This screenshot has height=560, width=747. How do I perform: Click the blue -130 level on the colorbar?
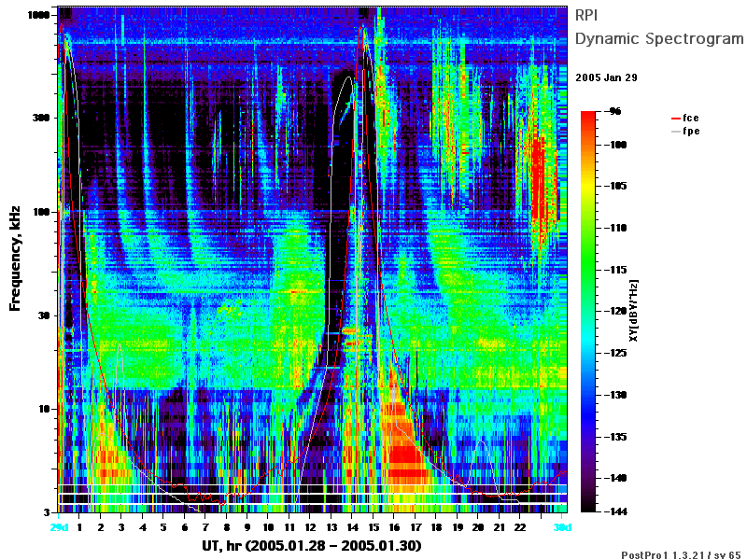(x=588, y=395)
